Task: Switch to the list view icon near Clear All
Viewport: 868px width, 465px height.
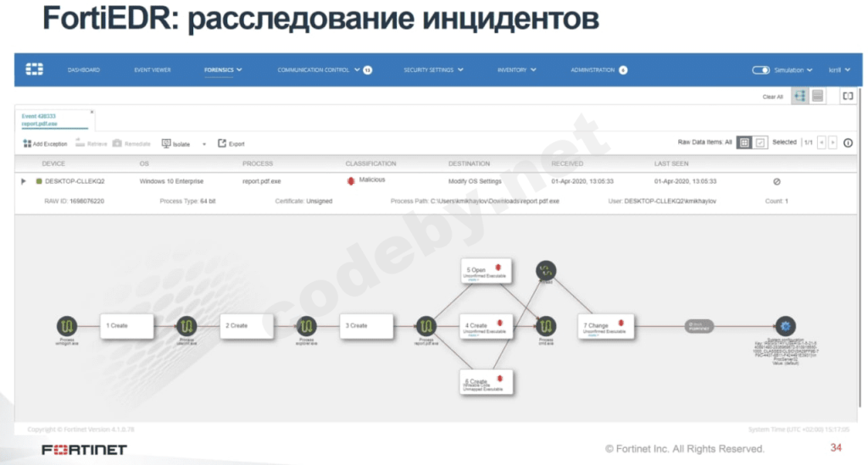Action: coord(818,97)
